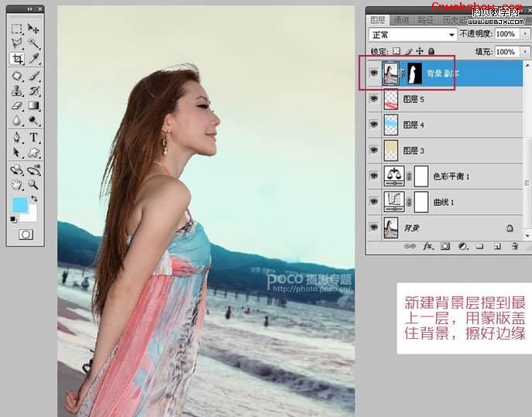Toggle lock image pixels brush icon

pyautogui.click(x=409, y=51)
